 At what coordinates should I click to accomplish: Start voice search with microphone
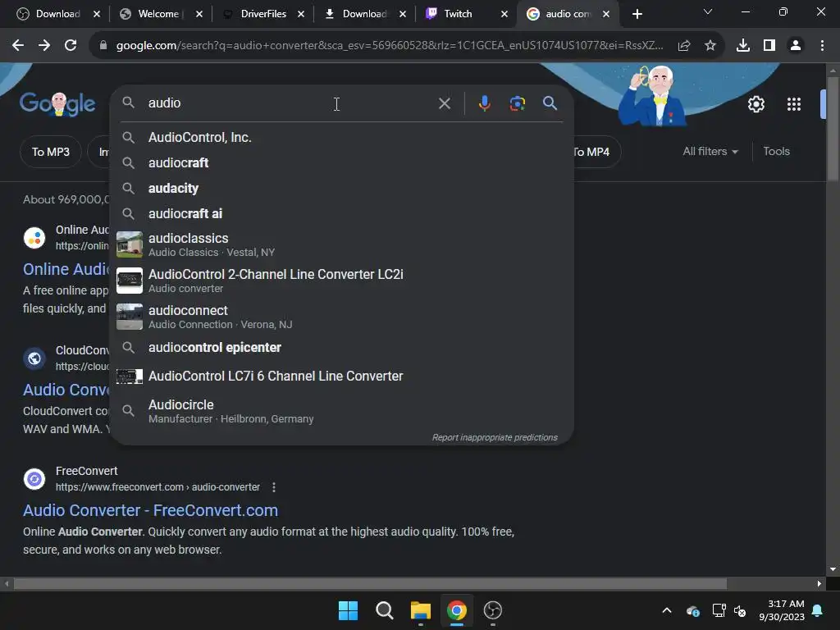(484, 103)
